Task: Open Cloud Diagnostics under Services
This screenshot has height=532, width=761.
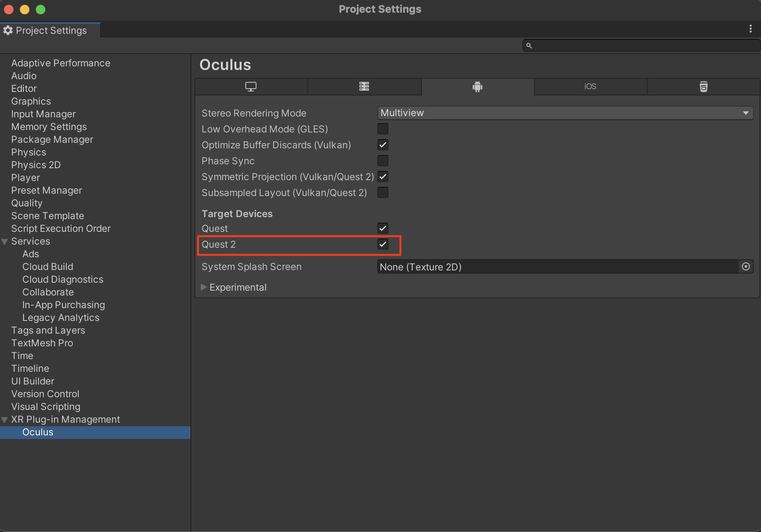Action: click(63, 280)
